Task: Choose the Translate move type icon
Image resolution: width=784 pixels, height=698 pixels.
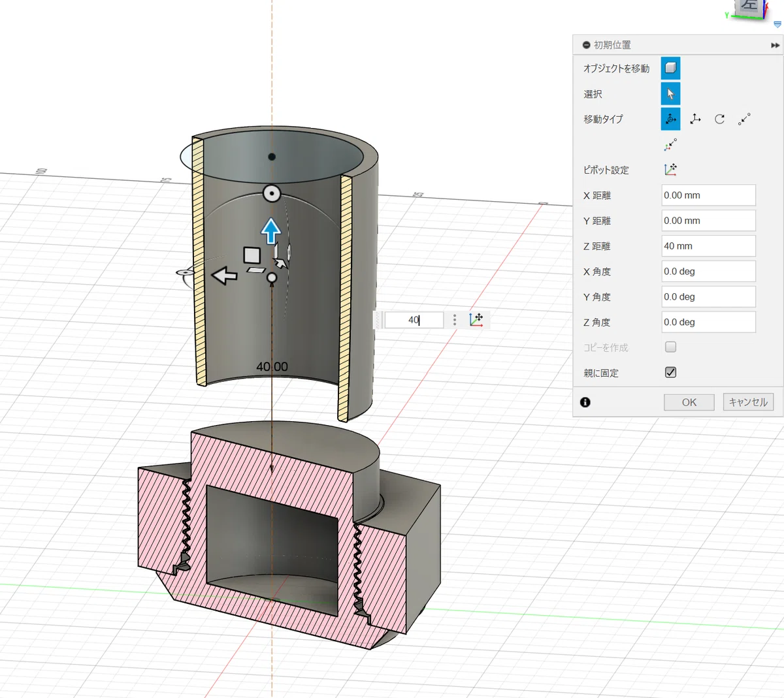Action: pos(695,119)
